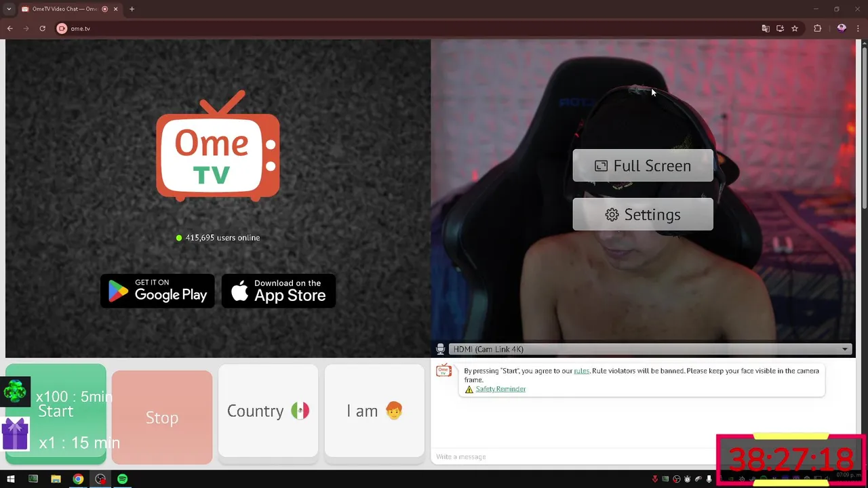Open site info camera icon in address bar
The width and height of the screenshot is (868, 488).
[x=62, y=28]
